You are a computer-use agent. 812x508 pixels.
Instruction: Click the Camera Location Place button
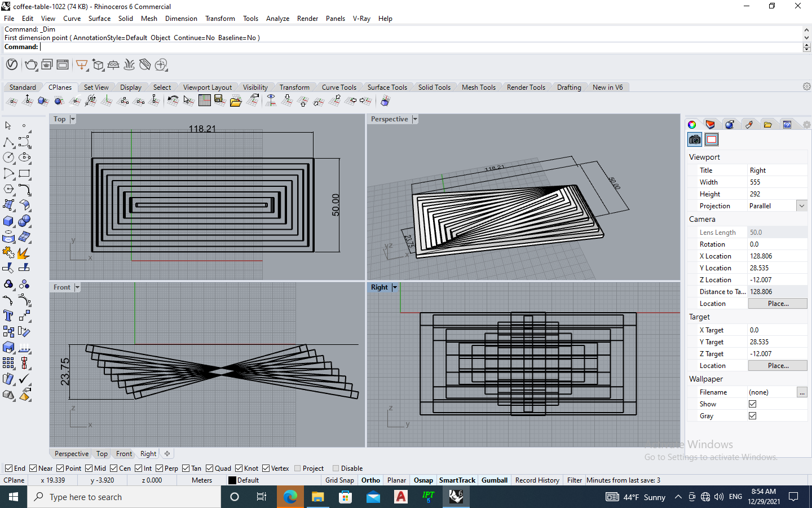(778, 304)
